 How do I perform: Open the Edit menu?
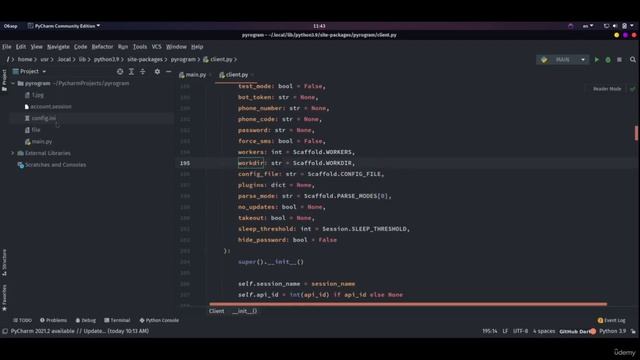(21, 47)
